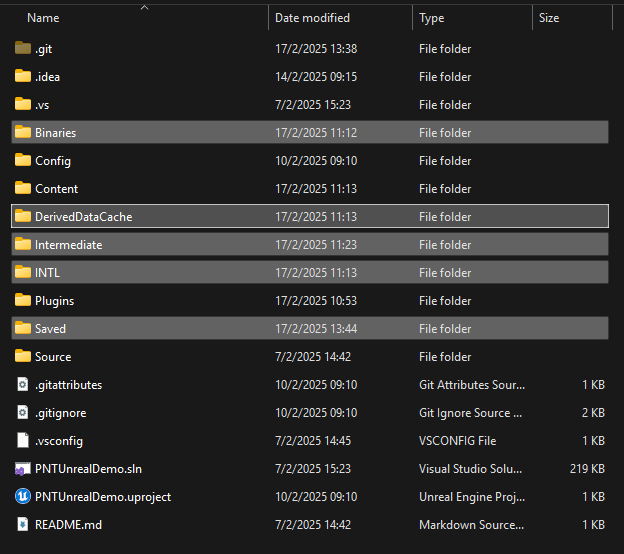Screen dimensions: 624x554
Task: Click the 219 KB size value
Action: point(587,469)
